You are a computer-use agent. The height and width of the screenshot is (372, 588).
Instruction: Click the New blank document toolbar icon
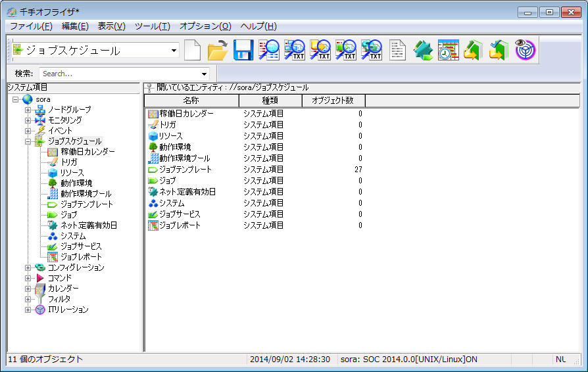pos(192,50)
